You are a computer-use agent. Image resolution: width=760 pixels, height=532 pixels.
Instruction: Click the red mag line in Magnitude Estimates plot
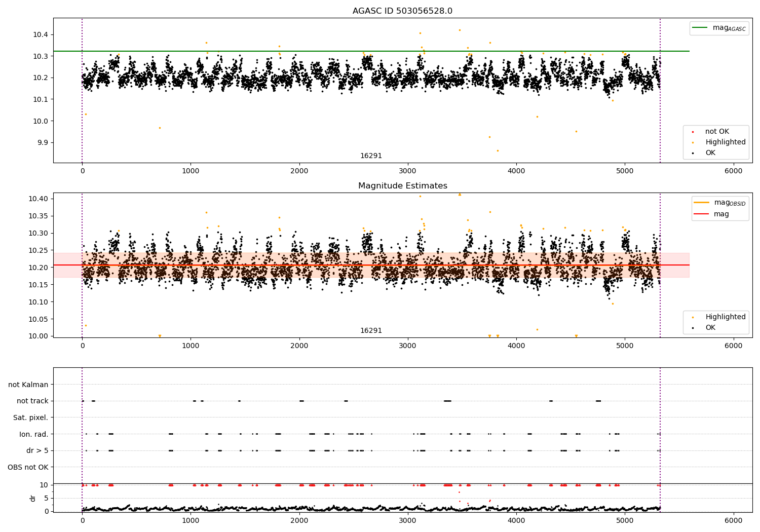pos(371,265)
